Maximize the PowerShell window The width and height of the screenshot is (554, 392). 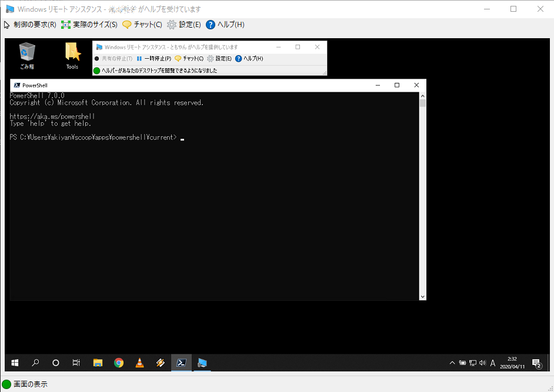(397, 85)
